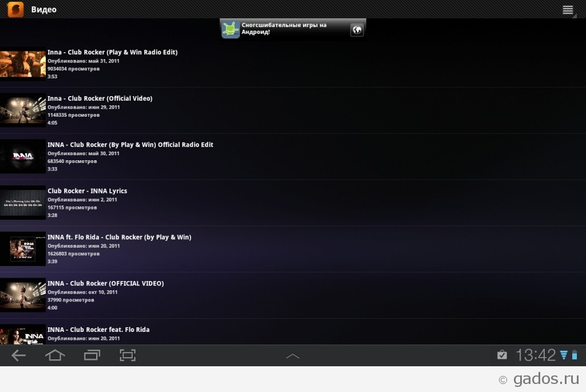Open thumbnail of Official Radio Edit video
The width and height of the screenshot is (586, 392).
(23, 157)
